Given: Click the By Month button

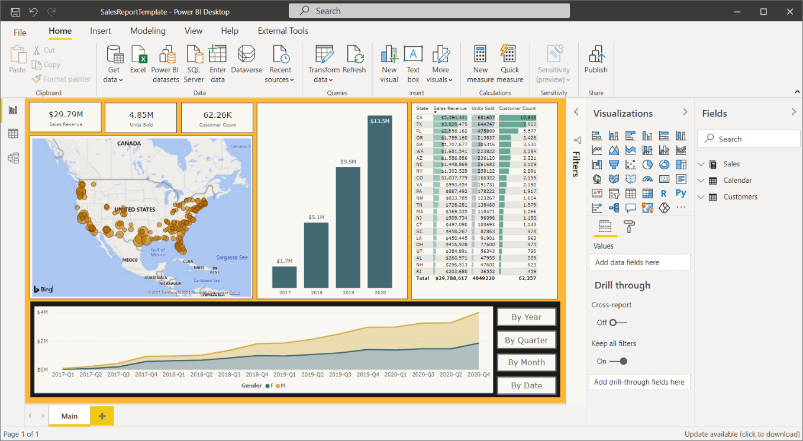Looking at the screenshot, I should [526, 362].
